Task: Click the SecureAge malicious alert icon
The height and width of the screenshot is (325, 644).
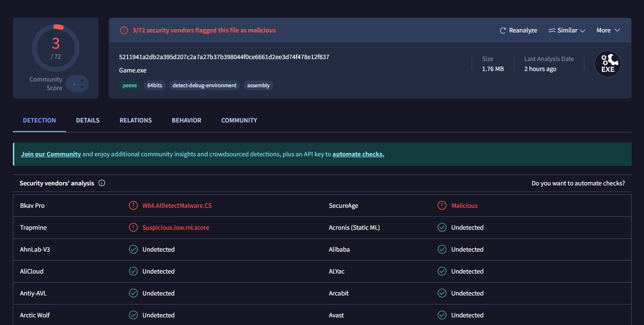Action: click(442, 205)
